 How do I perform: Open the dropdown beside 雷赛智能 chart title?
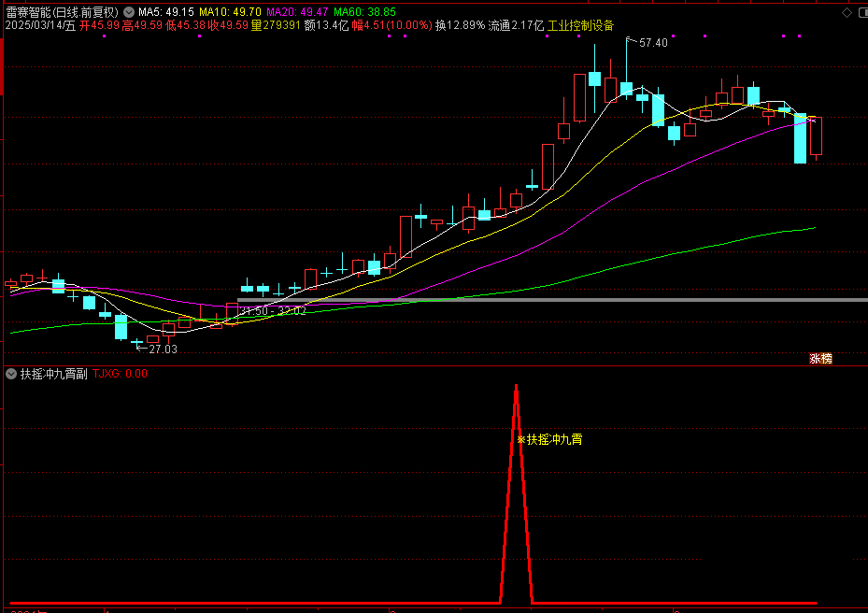pyautogui.click(x=128, y=11)
